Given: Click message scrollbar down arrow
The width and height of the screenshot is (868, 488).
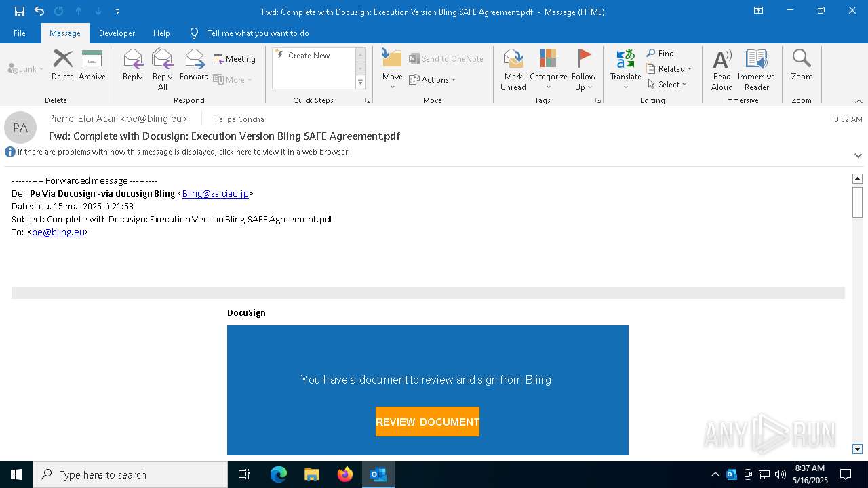Looking at the screenshot, I should point(857,449).
